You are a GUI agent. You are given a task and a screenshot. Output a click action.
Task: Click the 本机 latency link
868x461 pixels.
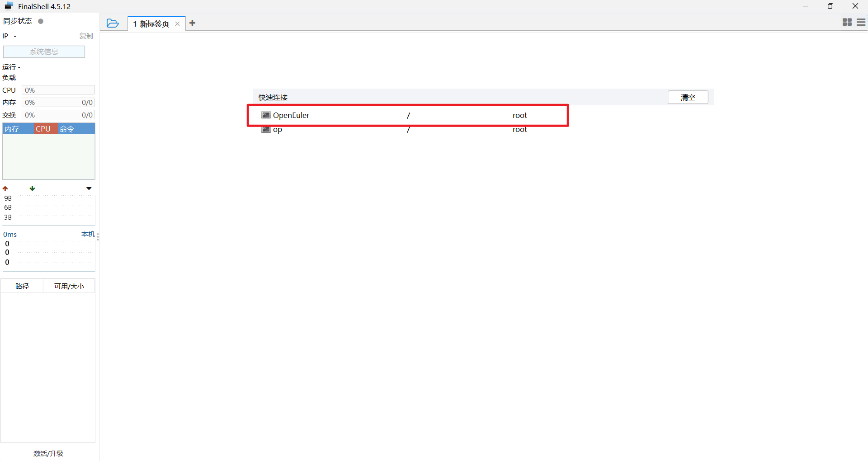tap(88, 234)
